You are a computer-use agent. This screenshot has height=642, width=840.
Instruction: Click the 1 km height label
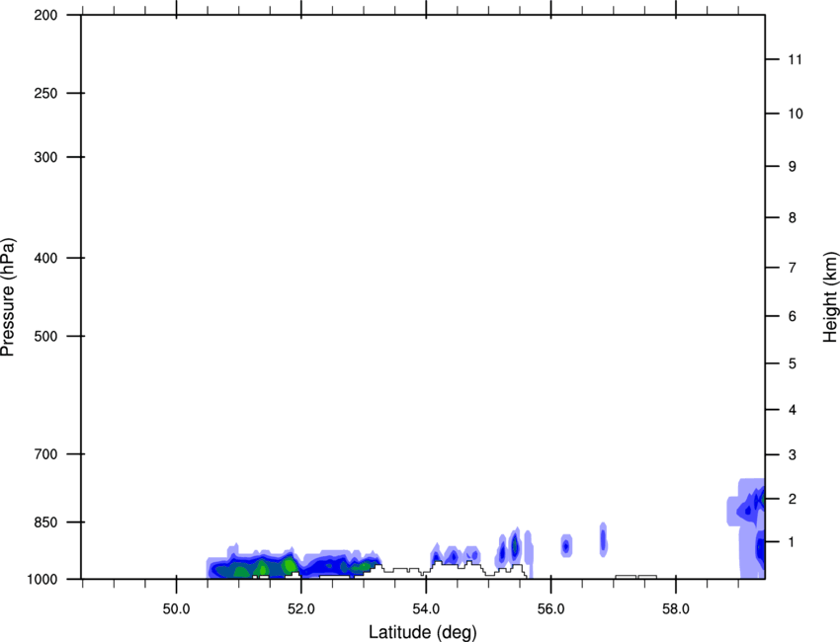(792, 542)
